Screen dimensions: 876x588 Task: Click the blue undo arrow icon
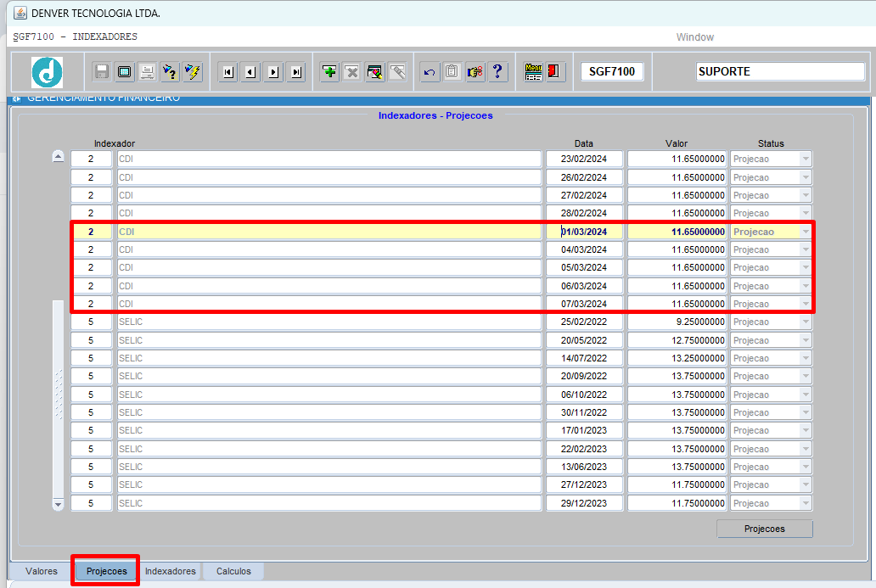coord(429,71)
